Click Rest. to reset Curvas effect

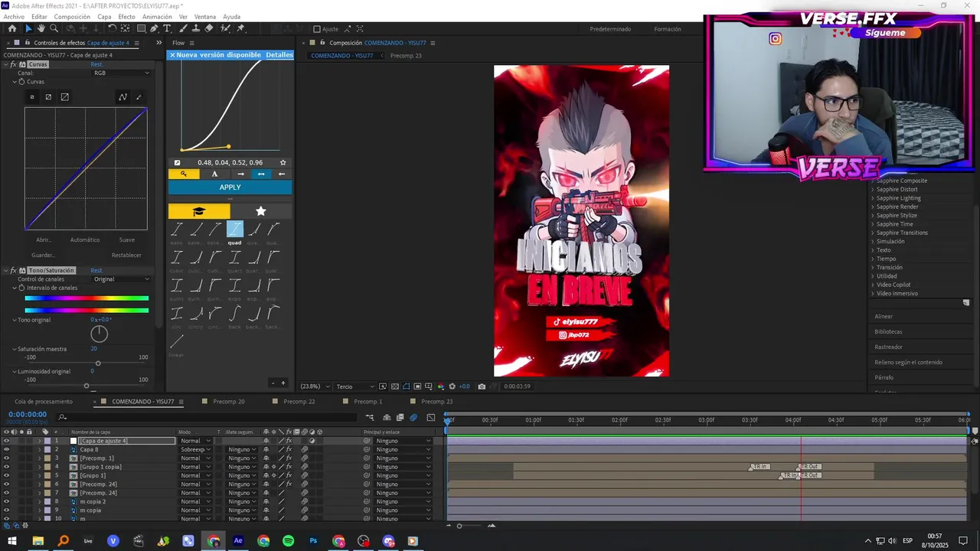click(96, 64)
